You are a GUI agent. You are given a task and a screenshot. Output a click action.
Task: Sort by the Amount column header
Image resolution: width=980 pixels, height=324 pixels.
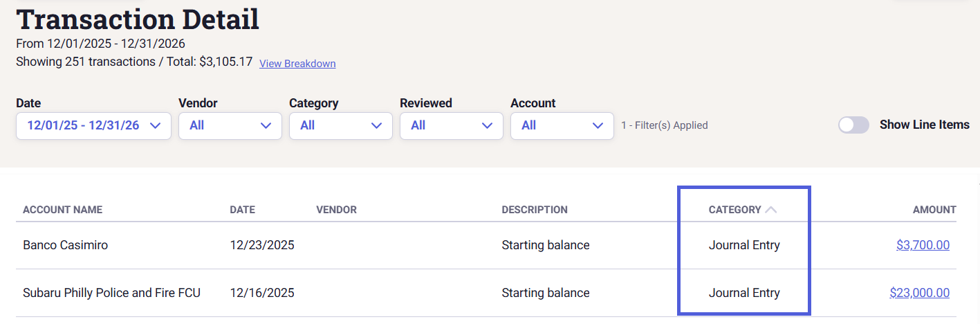coord(934,210)
